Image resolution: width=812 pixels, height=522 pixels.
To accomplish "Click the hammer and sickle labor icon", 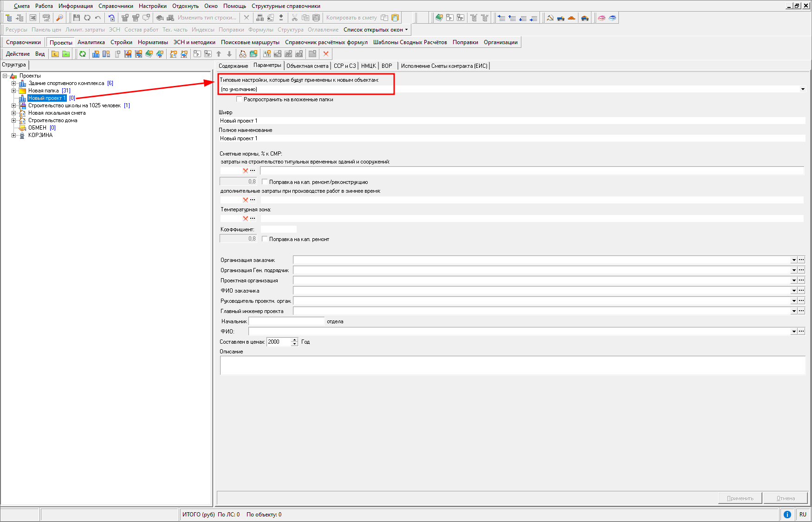I will coord(550,18).
